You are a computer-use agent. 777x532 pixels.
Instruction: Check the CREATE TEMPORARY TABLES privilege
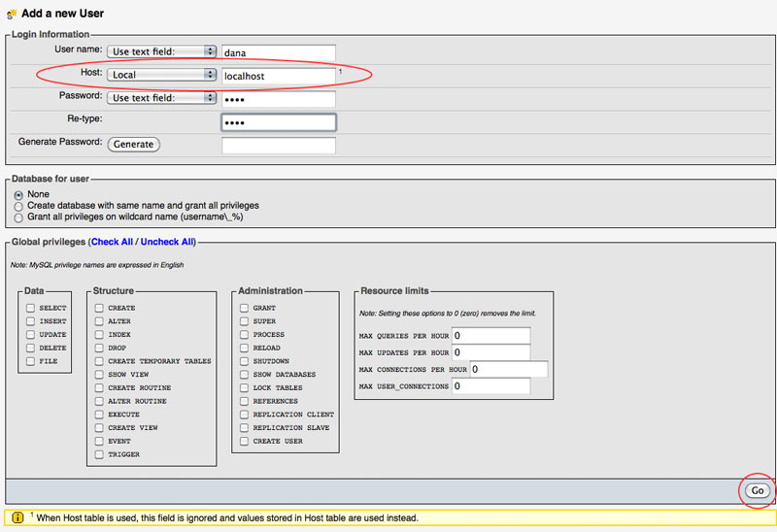pyautogui.click(x=99, y=361)
